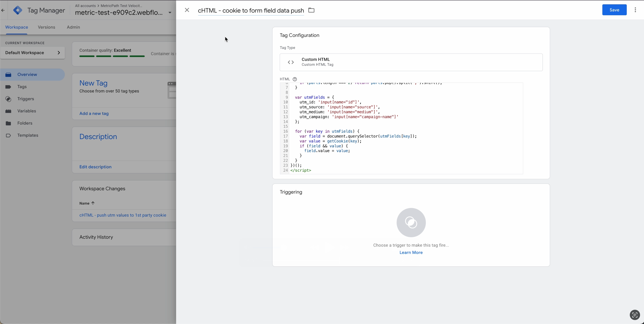
Task: Click the Container quality progress bar
Action: click(x=112, y=56)
